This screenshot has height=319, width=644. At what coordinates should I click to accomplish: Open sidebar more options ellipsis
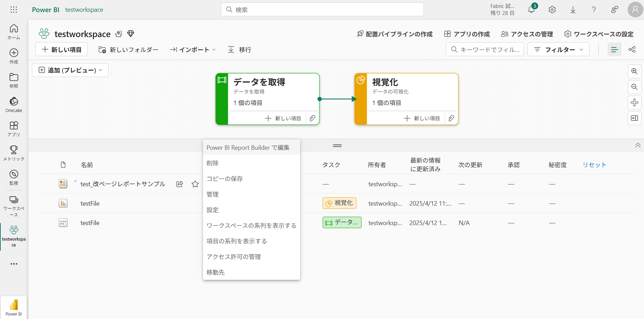(x=14, y=264)
